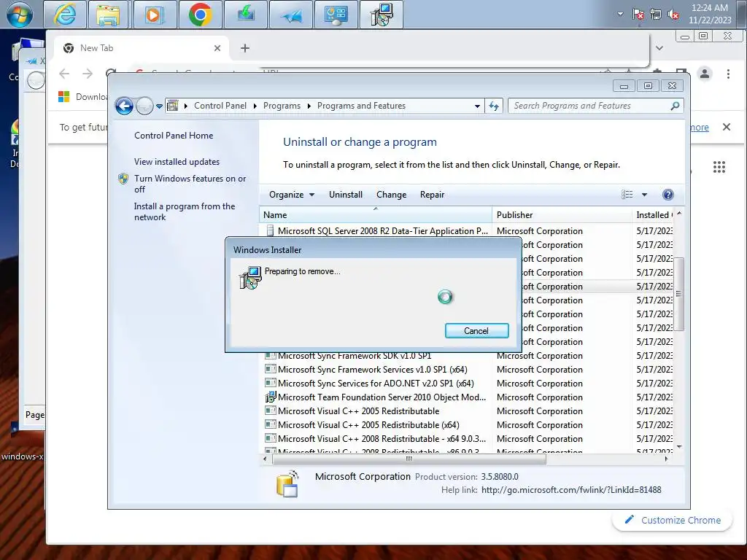Viewport: 747px width, 560px height.
Task: Launch Internet Explorer from the taskbar
Action: (x=65, y=15)
